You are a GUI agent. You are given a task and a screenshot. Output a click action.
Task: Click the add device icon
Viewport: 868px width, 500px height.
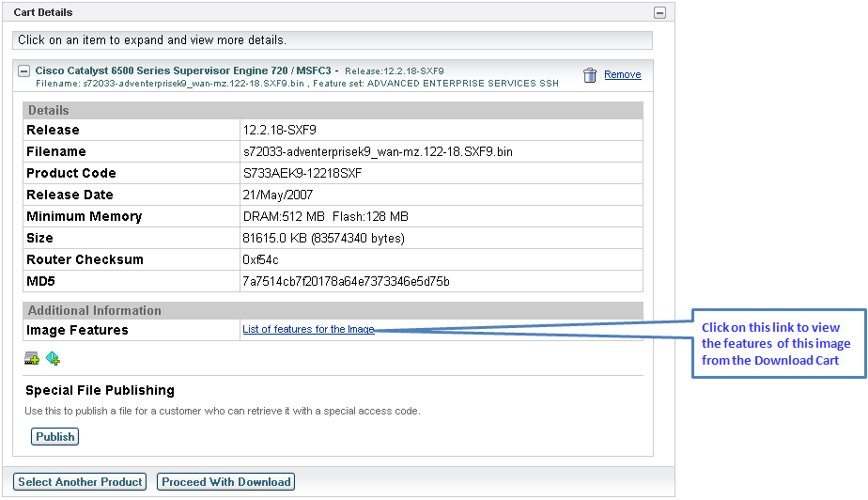[32, 358]
